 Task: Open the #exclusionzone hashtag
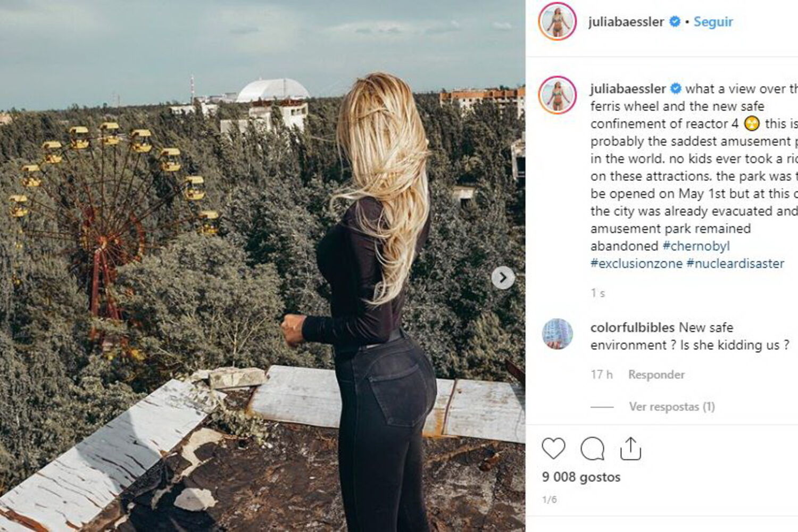(636, 263)
